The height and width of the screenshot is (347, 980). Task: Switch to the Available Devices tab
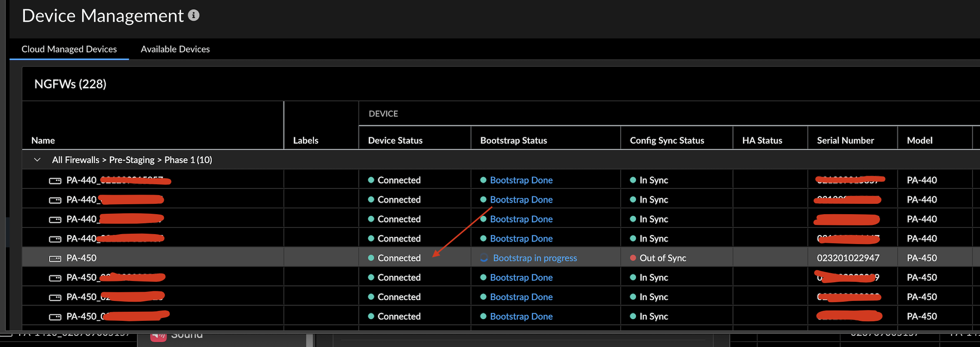(175, 49)
